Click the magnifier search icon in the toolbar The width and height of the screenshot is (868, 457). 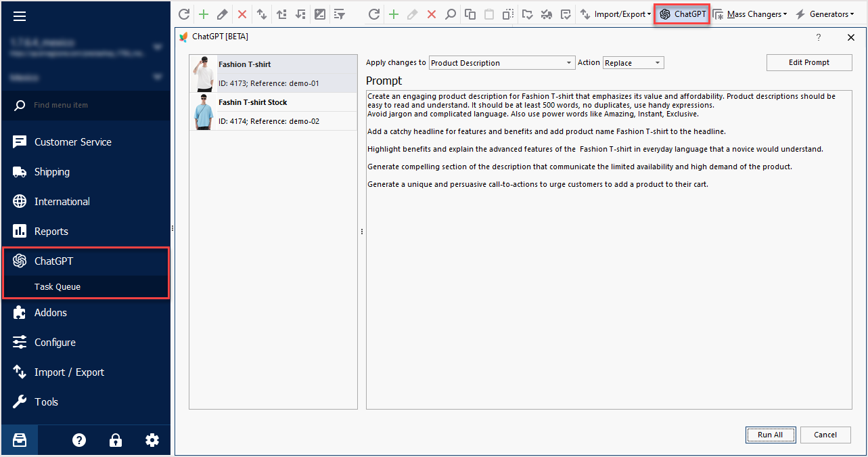[450, 14]
